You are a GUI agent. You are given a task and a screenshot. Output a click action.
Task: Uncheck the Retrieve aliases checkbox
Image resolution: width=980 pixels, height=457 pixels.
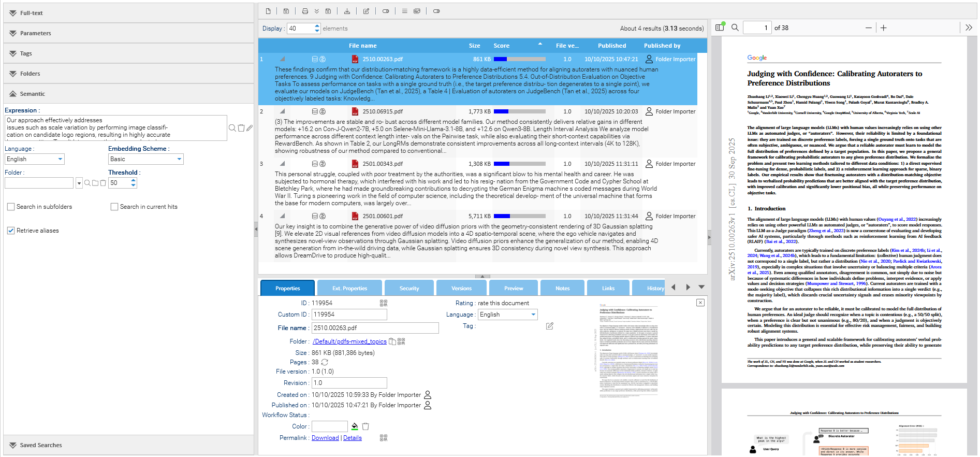point(11,231)
